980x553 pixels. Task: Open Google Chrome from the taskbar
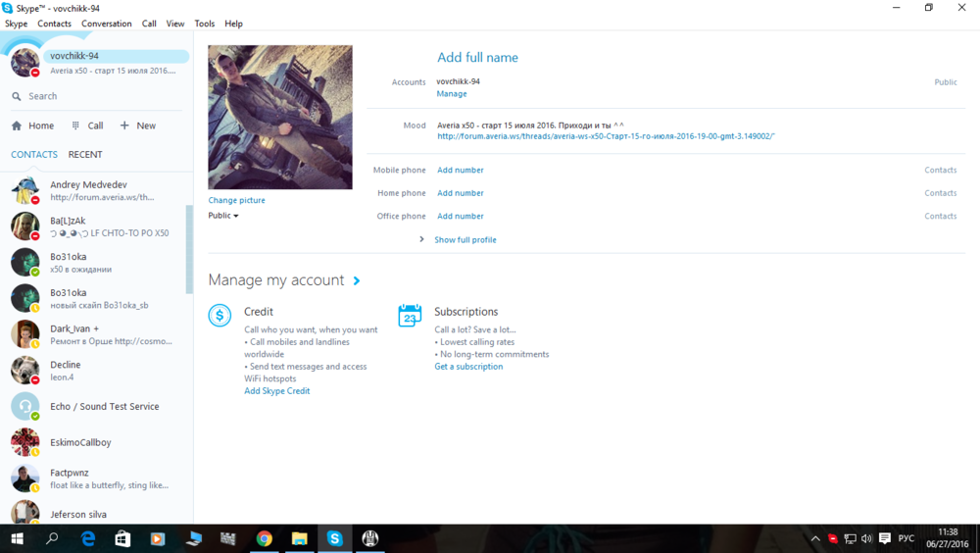point(264,538)
